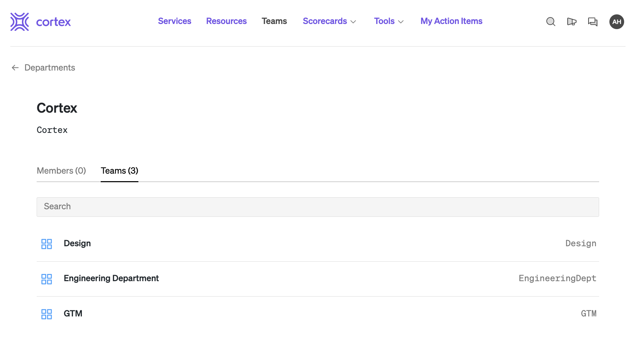Screen dimensions: 644x350
Task: Select the Teams (3) tab
Action: pyautogui.click(x=120, y=171)
